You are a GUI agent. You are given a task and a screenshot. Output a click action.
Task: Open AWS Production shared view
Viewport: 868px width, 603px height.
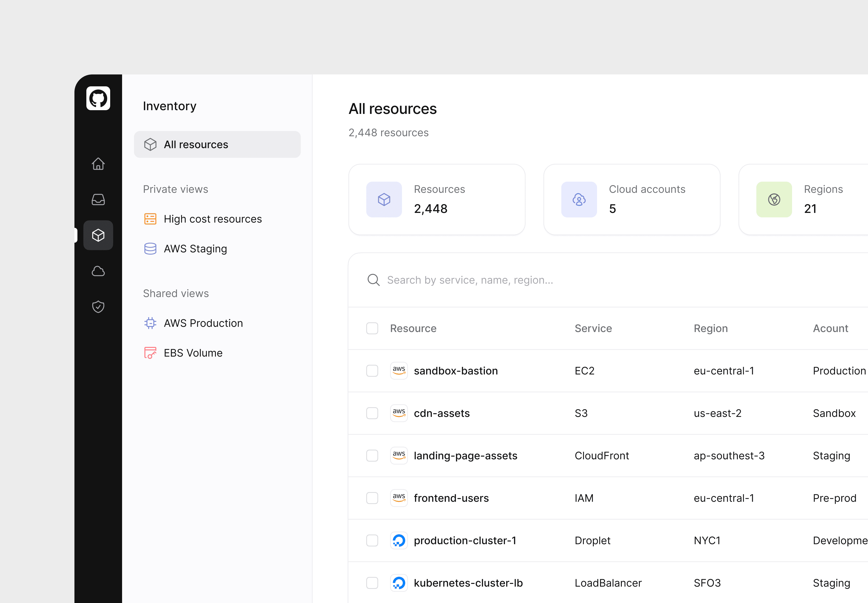tap(203, 323)
